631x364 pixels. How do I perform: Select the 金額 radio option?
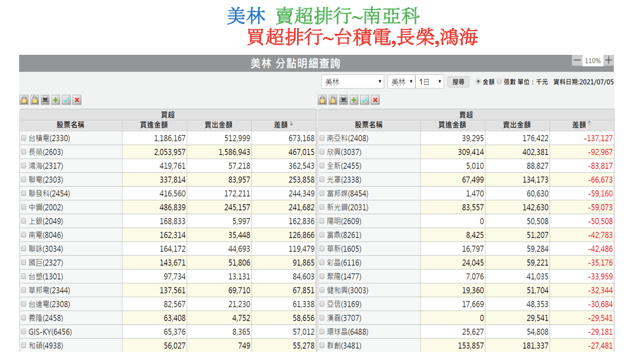[479, 82]
